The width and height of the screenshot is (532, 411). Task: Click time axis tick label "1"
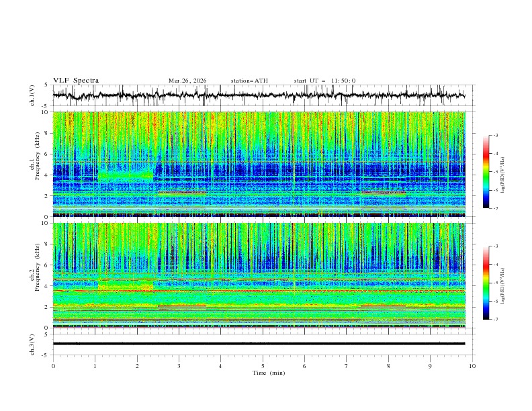(95, 366)
